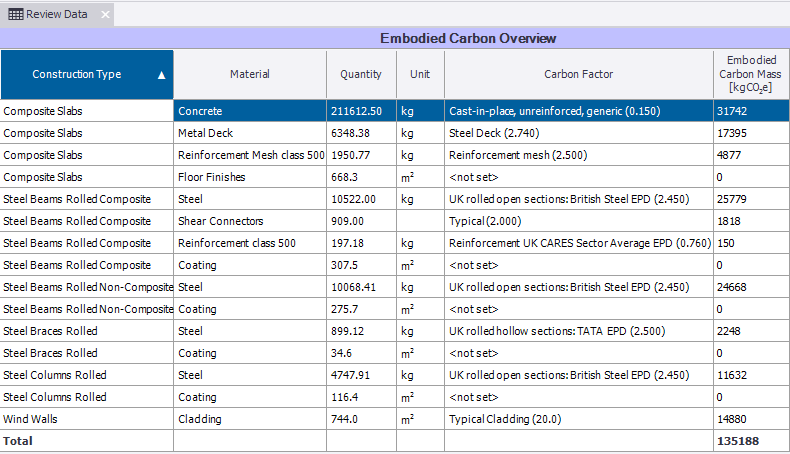The image size is (790, 454).
Task: Select the Review Data tab label
Action: tap(56, 14)
